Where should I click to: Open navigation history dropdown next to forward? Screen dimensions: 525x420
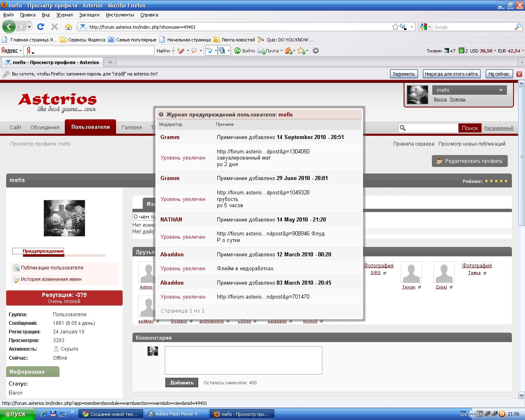[x=29, y=27]
